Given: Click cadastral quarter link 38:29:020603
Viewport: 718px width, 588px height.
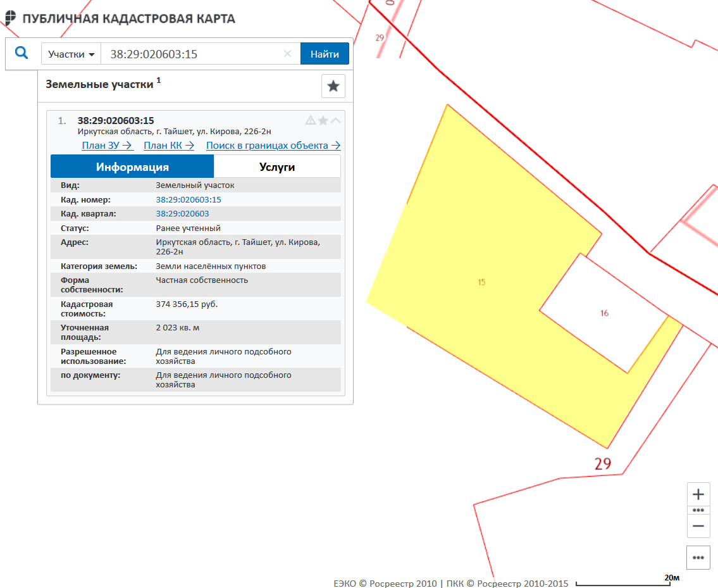Looking at the screenshot, I should [182, 213].
